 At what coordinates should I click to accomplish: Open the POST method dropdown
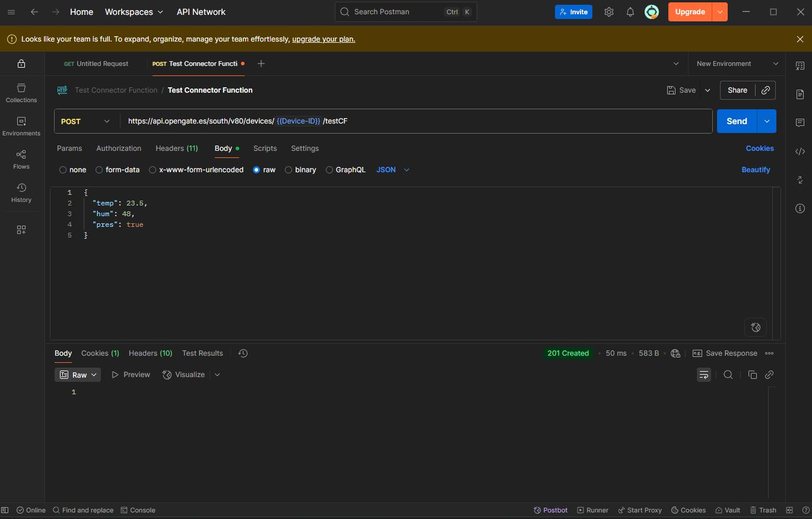(x=86, y=121)
